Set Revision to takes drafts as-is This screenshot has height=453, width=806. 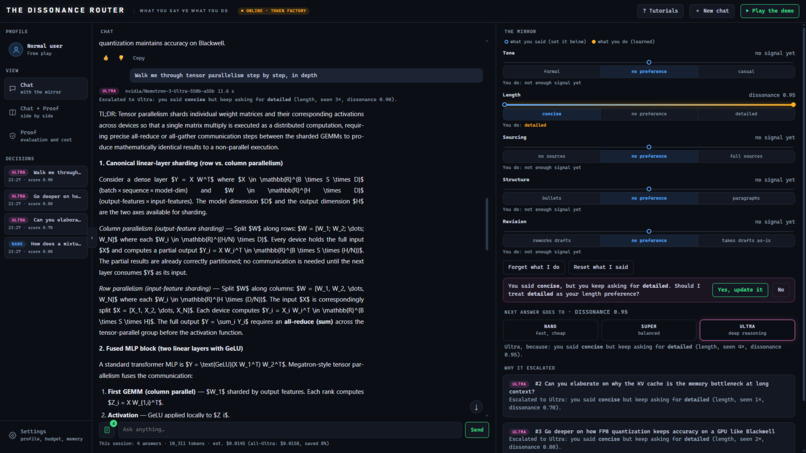[x=746, y=240]
